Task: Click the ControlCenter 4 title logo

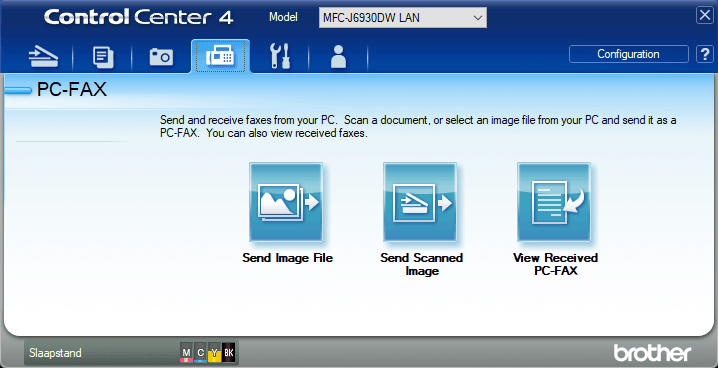Action: 139,17
